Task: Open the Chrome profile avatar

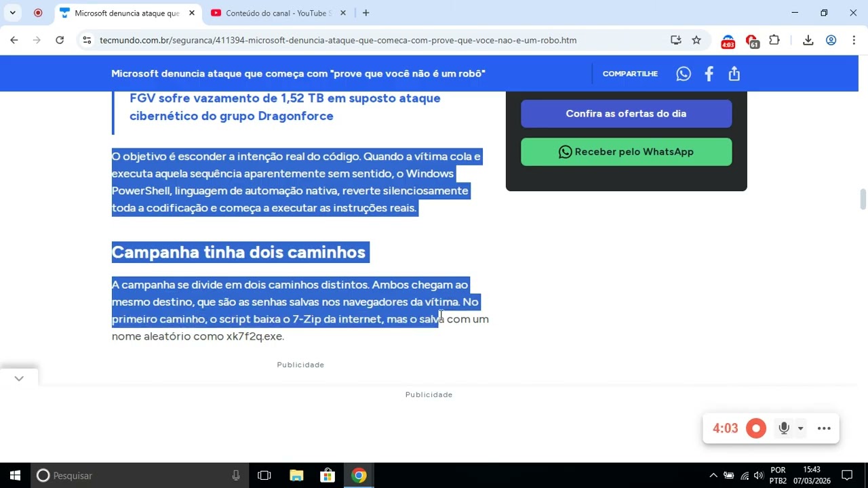Action: (831, 40)
